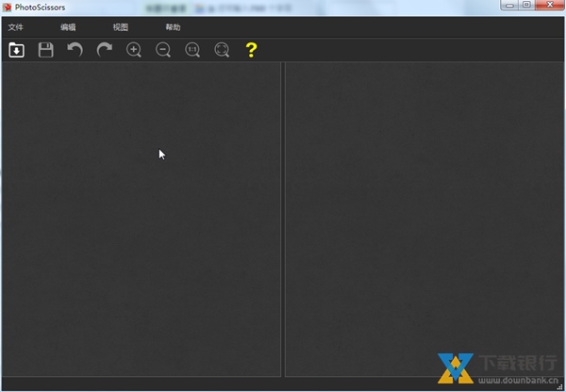Viewport: 566px width, 392px height.
Task: Open the 帮助 (Help) menu
Action: [x=173, y=27]
